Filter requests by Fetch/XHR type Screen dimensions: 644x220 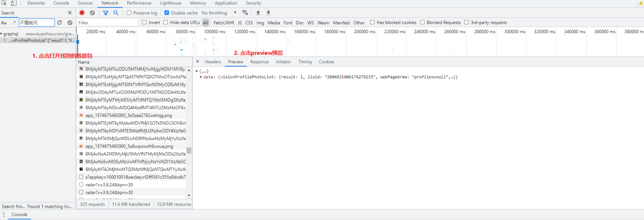[224, 22]
